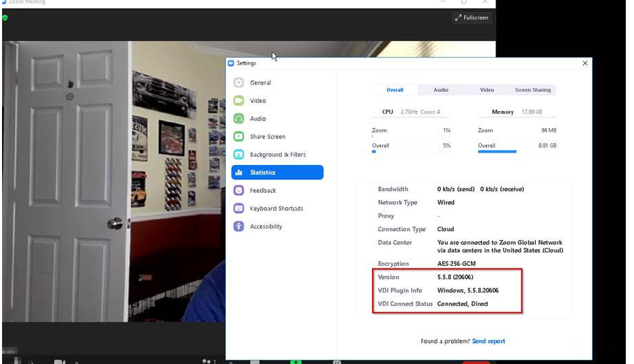Screen dimensions: 634x364
Task: Click Bandwidth send value 0 kb/s
Action: [x=456, y=189]
